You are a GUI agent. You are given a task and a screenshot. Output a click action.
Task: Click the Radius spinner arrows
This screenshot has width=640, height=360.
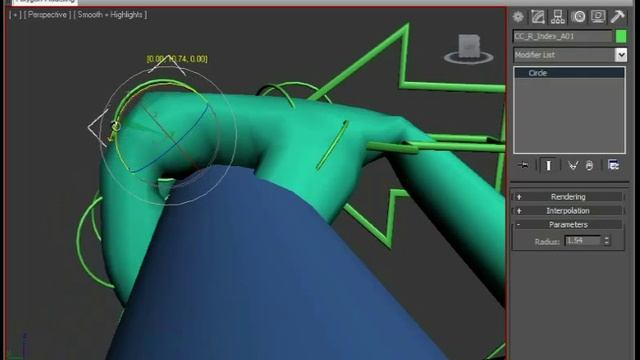[607, 241]
